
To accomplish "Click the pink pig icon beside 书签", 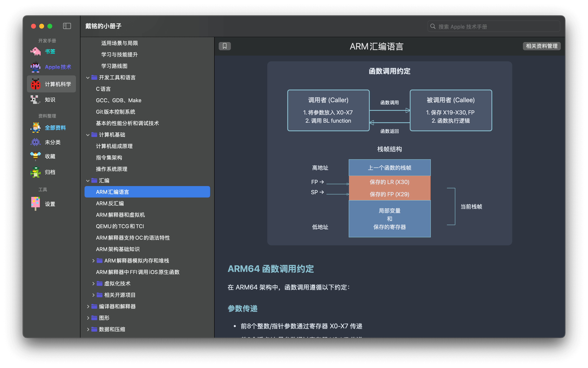I will tap(36, 51).
